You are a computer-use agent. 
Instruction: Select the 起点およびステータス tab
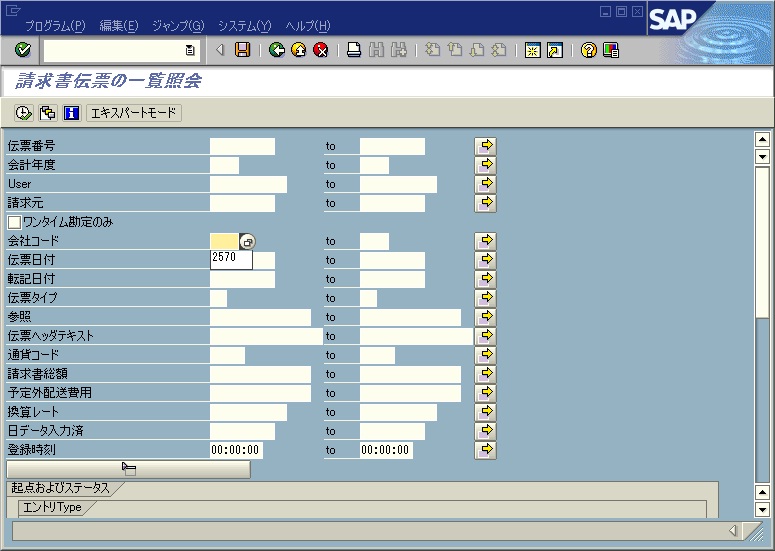60,489
